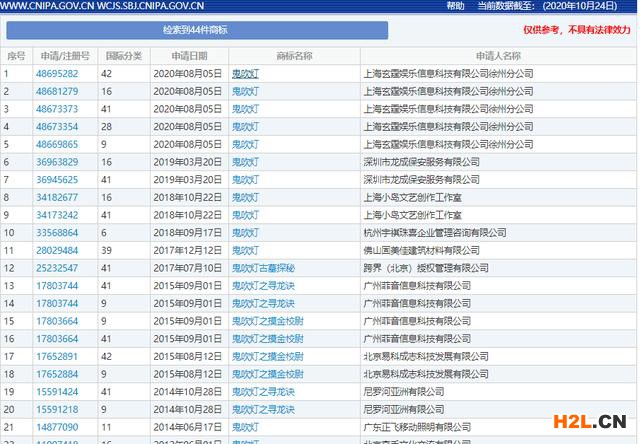Screen dimensions: 640x444
Task: Select applicant 广州菲音信息科技有限公司 in row 13
Action: pos(417,286)
